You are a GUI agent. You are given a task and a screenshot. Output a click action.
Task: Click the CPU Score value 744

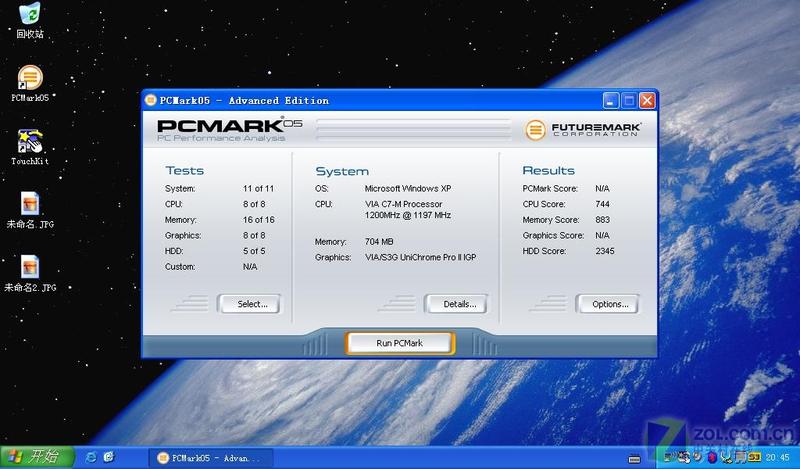click(603, 204)
